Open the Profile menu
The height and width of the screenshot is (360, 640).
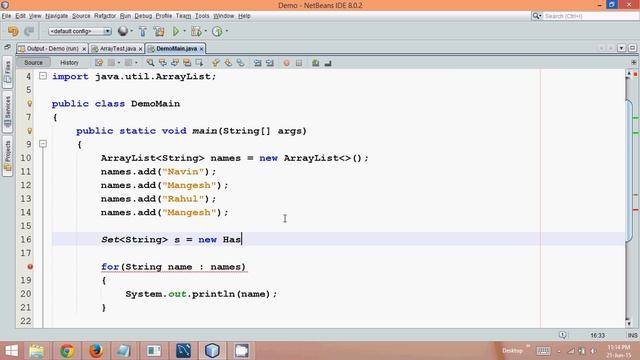coord(164,16)
